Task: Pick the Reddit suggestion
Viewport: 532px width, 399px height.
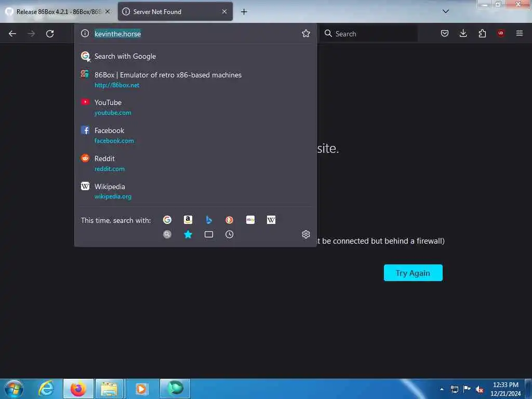Action: coord(195,163)
